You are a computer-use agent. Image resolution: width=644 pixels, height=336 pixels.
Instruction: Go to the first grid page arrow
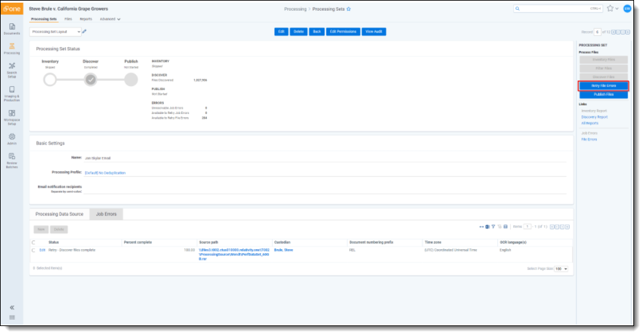pos(552,227)
